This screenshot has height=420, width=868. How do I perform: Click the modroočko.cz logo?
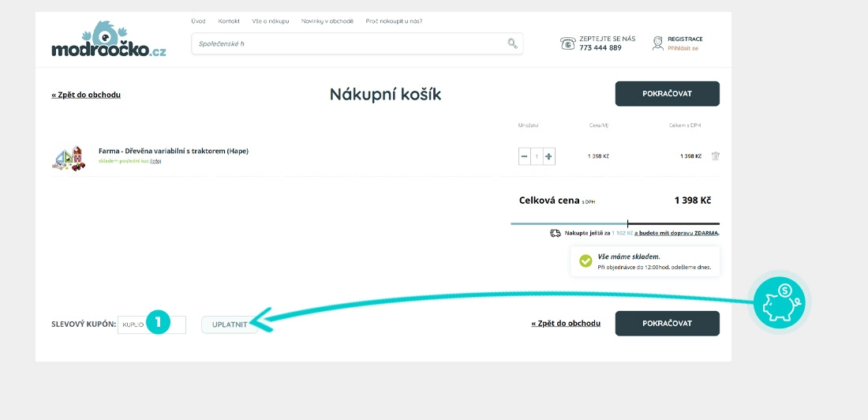(x=109, y=41)
